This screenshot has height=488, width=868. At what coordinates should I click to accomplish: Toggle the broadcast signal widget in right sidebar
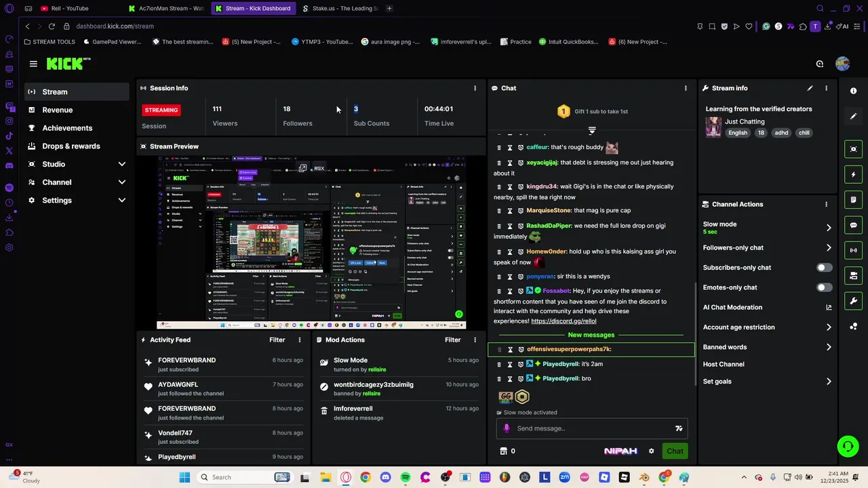pos(853,250)
